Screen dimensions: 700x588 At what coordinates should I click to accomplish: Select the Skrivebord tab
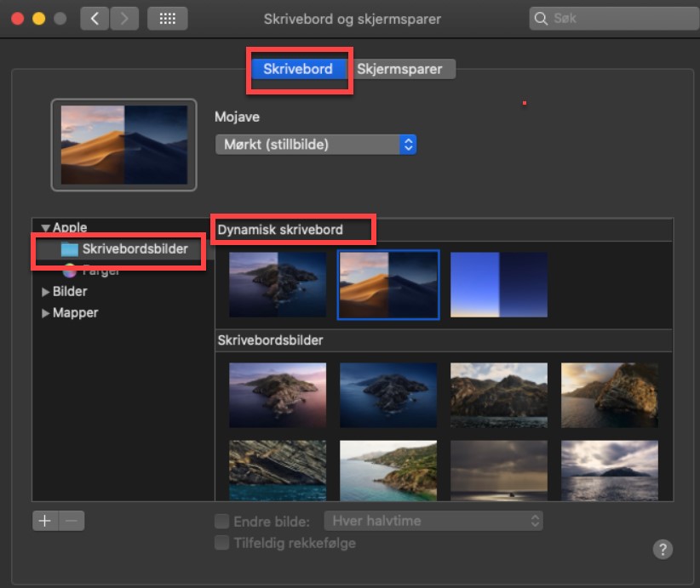coord(298,69)
